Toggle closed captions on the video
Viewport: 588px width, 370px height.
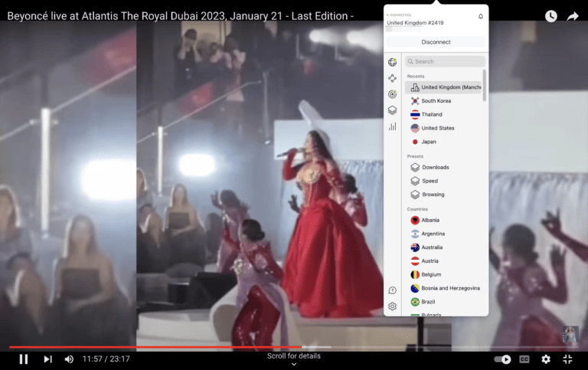coord(524,359)
